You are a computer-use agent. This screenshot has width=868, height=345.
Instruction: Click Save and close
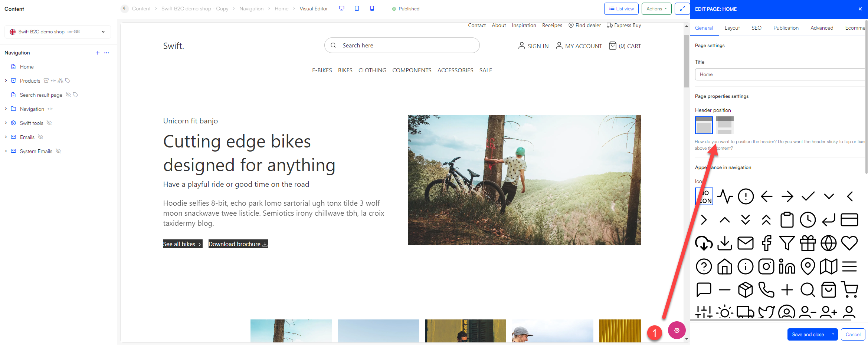(x=808, y=334)
